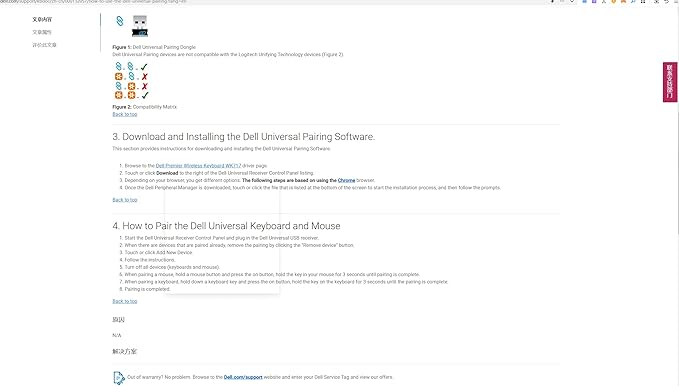Click the compatibility matrix image
The image size is (679, 386).
tap(131, 81)
